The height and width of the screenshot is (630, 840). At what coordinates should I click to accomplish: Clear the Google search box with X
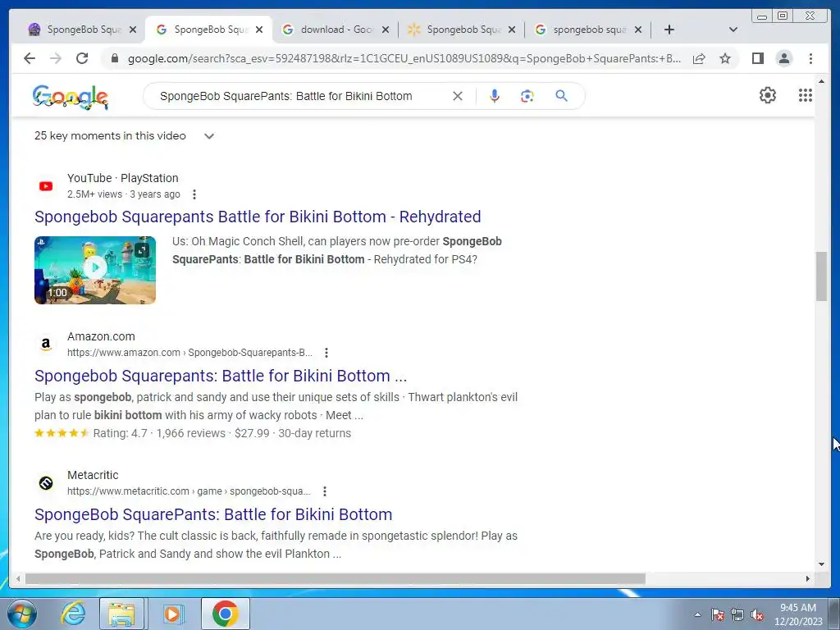pyautogui.click(x=458, y=96)
